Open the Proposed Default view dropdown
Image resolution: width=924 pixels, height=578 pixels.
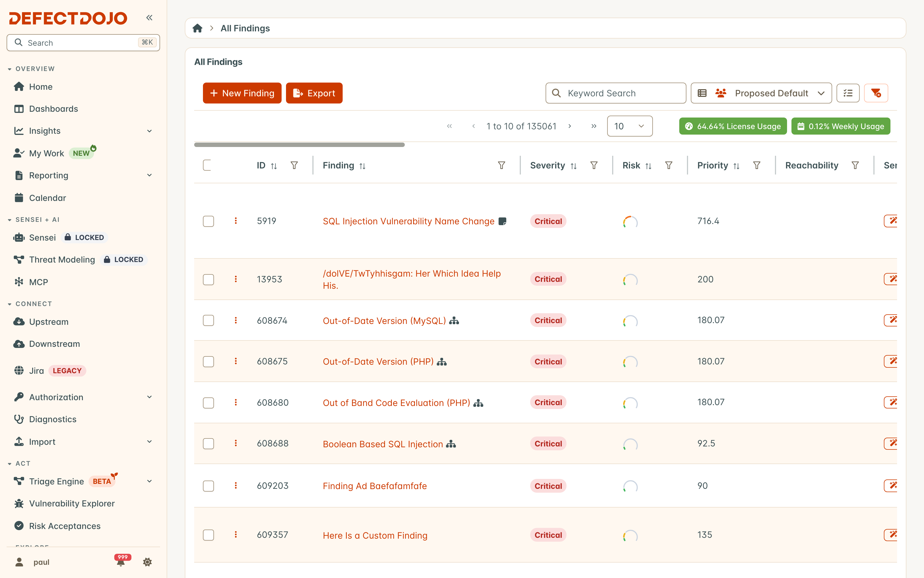761,93
